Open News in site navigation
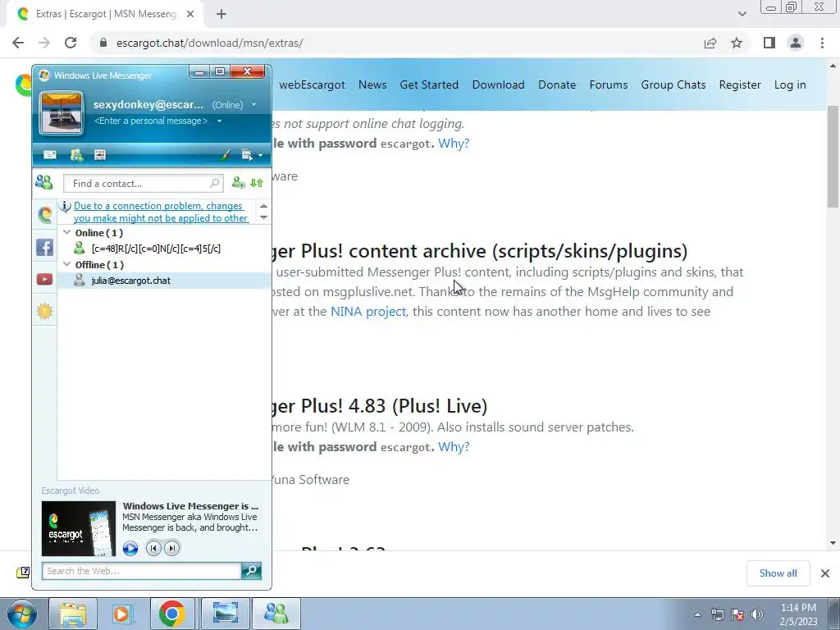Screen dimensions: 840x630 click(372, 84)
